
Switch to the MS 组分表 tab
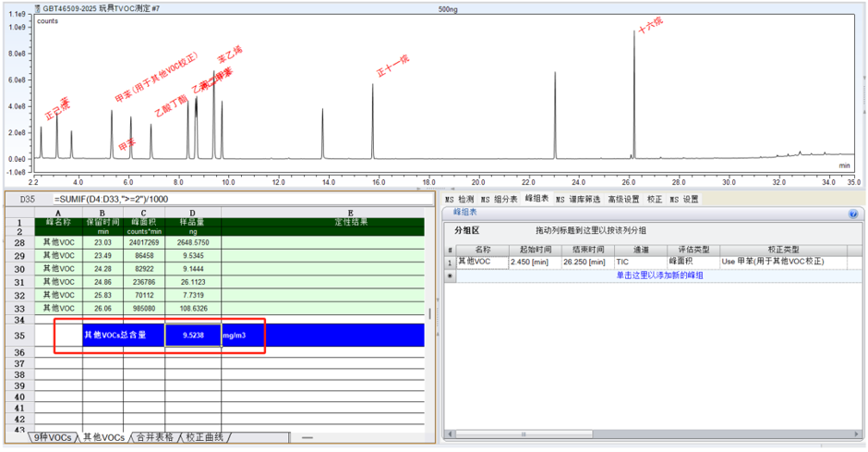click(x=499, y=199)
